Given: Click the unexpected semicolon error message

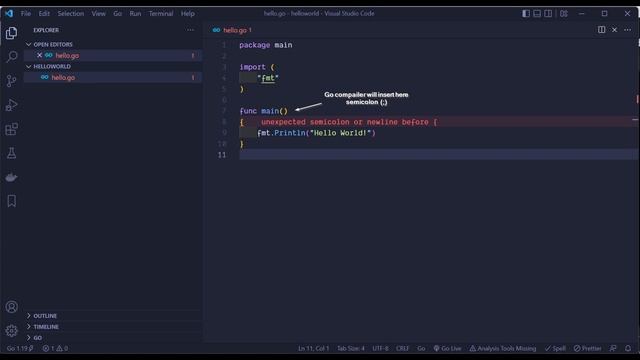Looking at the screenshot, I should tap(349, 122).
